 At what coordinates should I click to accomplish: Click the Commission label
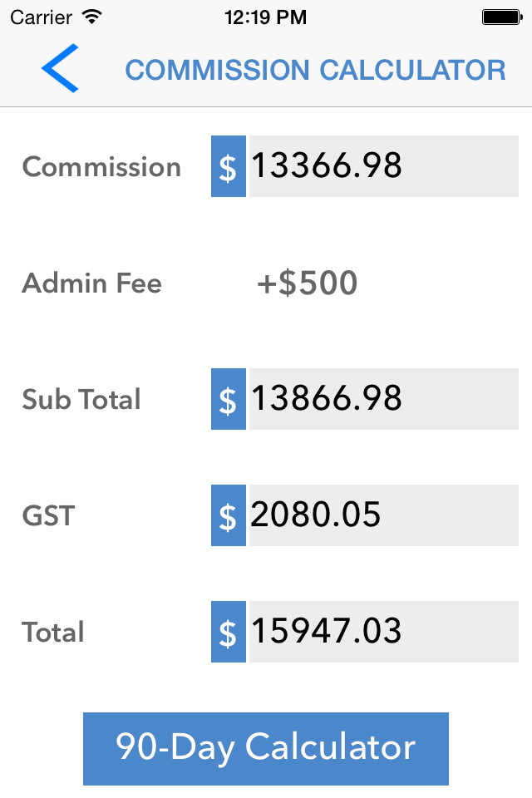coord(101,167)
